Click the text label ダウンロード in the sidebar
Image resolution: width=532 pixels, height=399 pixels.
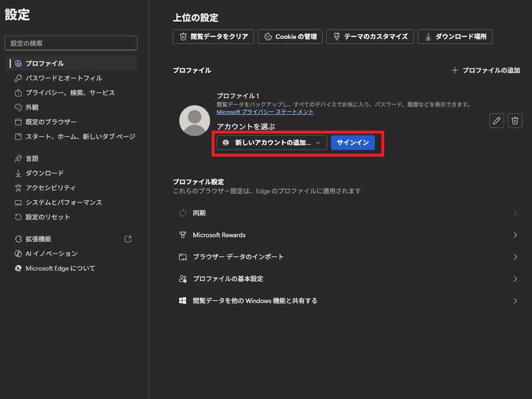(x=45, y=173)
